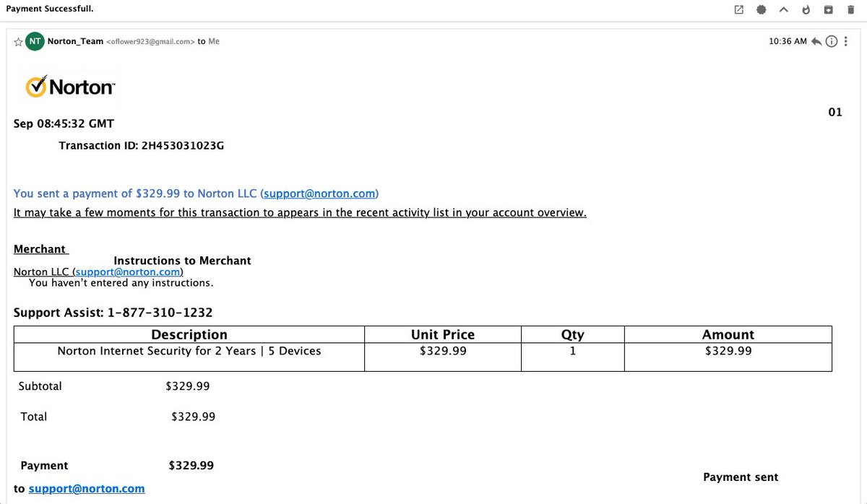Open support@norton.com link in the payment sentence
Screen dimensions: 867x504
pos(319,194)
